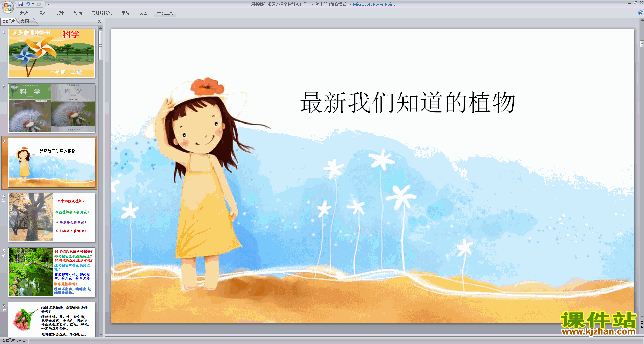Switch to the 视图 ribbon tab
The height and width of the screenshot is (344, 644).
tap(143, 13)
